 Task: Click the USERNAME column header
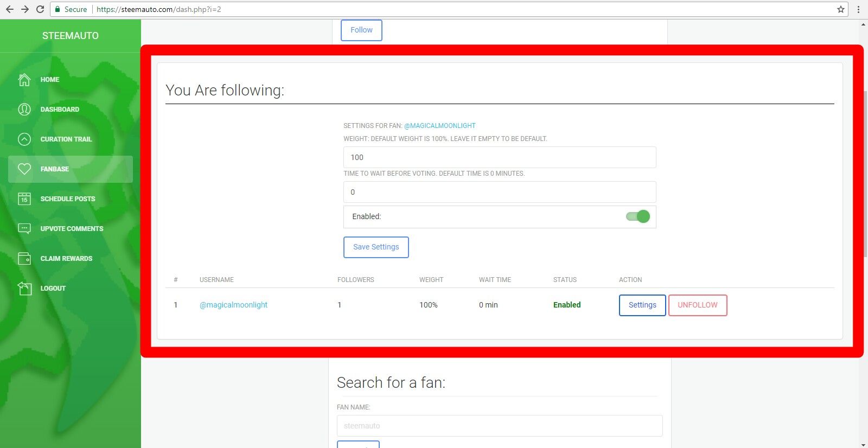pos(216,280)
